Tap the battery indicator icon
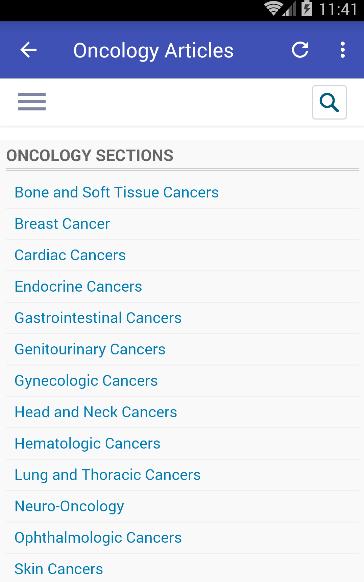364x582 pixels. tap(307, 8)
